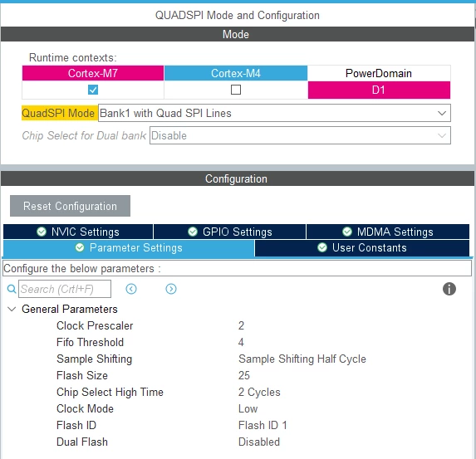Click the PowerDomain column header

(x=379, y=73)
